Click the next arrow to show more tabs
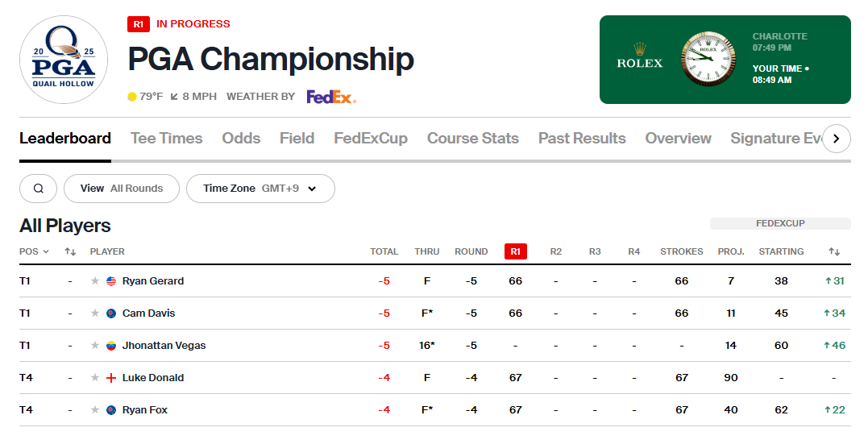The width and height of the screenshot is (868, 440). pyautogui.click(x=837, y=139)
